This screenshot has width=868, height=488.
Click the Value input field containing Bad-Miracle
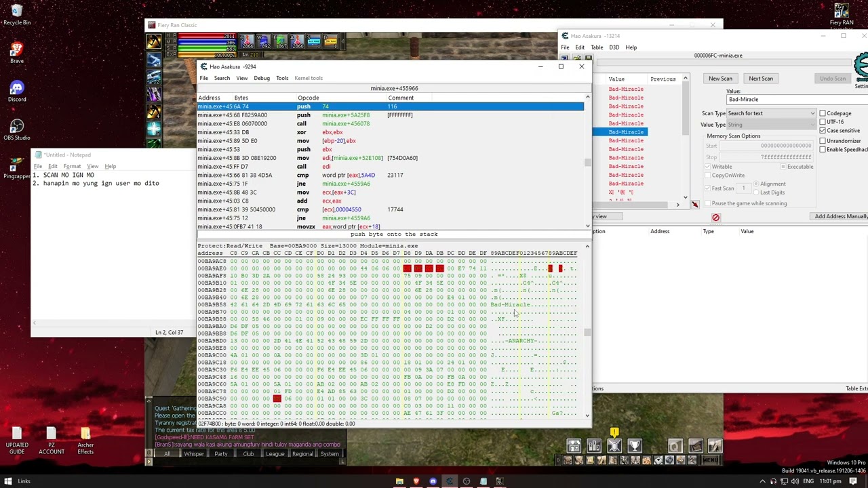[797, 100]
